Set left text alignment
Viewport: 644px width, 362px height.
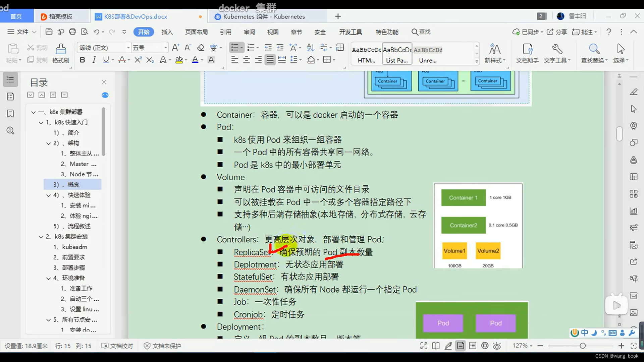click(x=234, y=60)
